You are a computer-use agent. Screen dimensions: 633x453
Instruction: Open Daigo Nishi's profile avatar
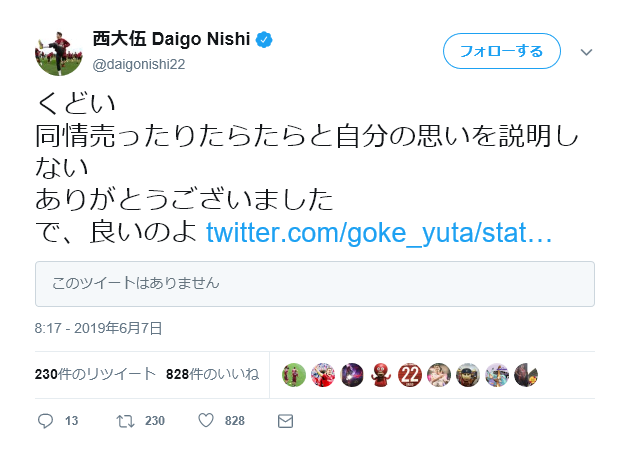[59, 52]
